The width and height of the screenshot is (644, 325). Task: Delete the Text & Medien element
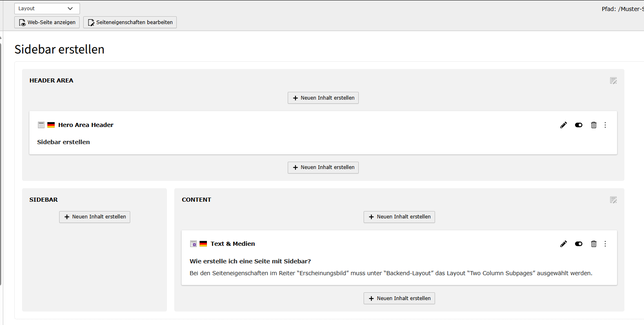(x=594, y=244)
